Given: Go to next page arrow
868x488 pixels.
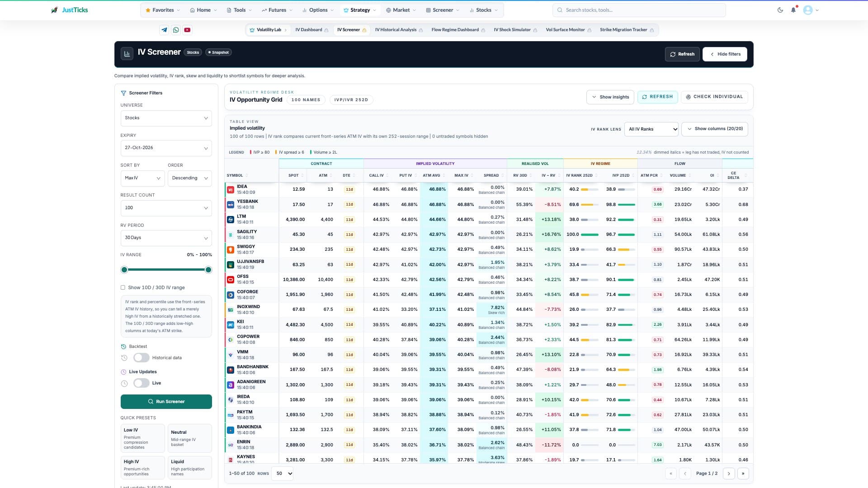Looking at the screenshot, I should (729, 474).
